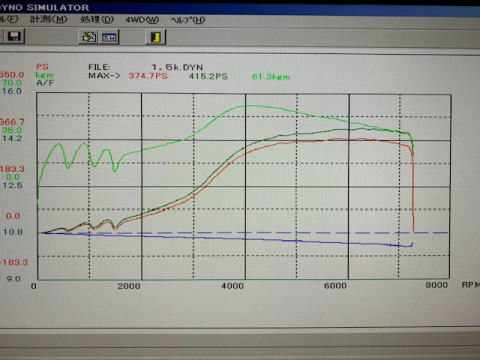Screen dimensions: 480x360
Task: Click the green kgm legend label
Action: (x=44, y=75)
